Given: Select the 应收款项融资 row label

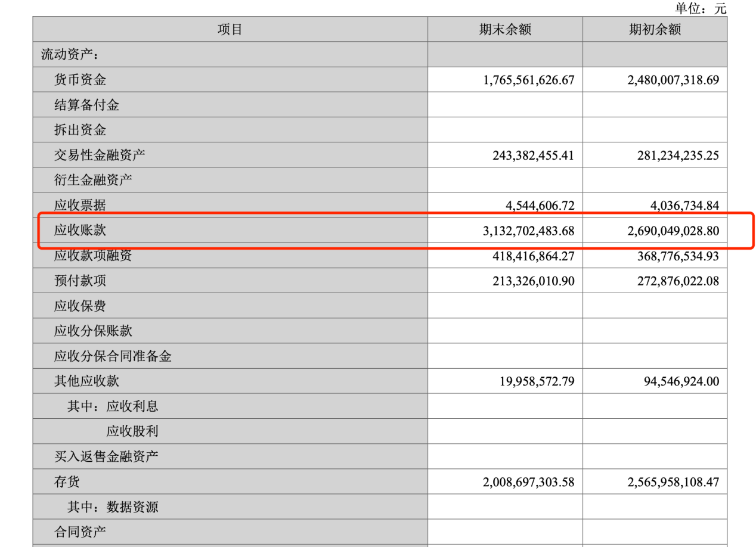Looking at the screenshot, I should [x=93, y=256].
